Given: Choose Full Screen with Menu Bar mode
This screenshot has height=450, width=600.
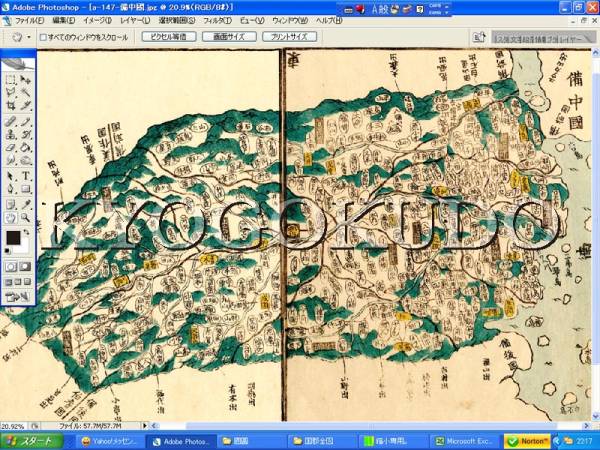Looking at the screenshot, I should click(18, 282).
